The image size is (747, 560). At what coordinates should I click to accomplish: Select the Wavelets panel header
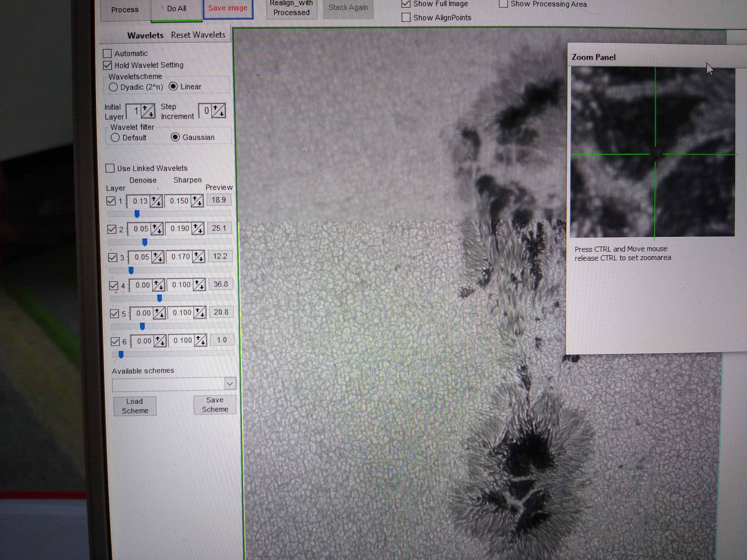pyautogui.click(x=145, y=35)
